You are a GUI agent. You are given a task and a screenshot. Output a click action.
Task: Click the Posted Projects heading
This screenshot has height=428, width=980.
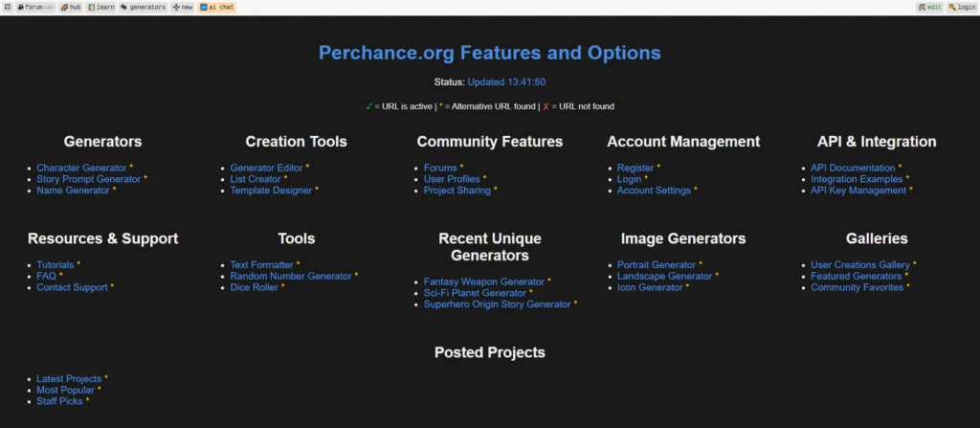(x=489, y=352)
